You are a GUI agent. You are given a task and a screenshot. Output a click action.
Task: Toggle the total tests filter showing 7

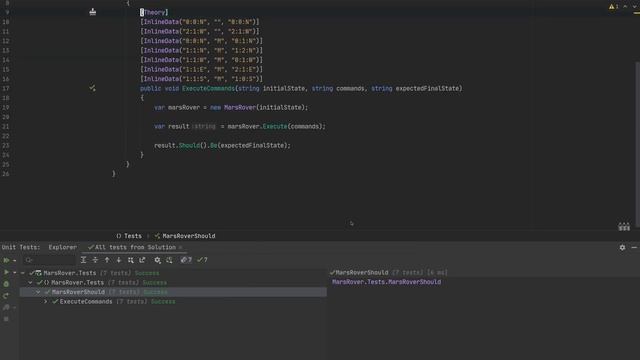coord(186,260)
